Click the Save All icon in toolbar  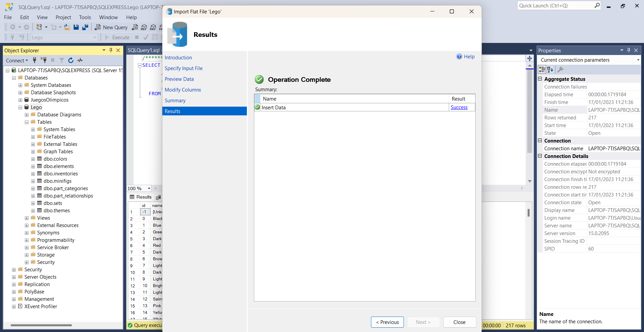pyautogui.click(x=85, y=27)
